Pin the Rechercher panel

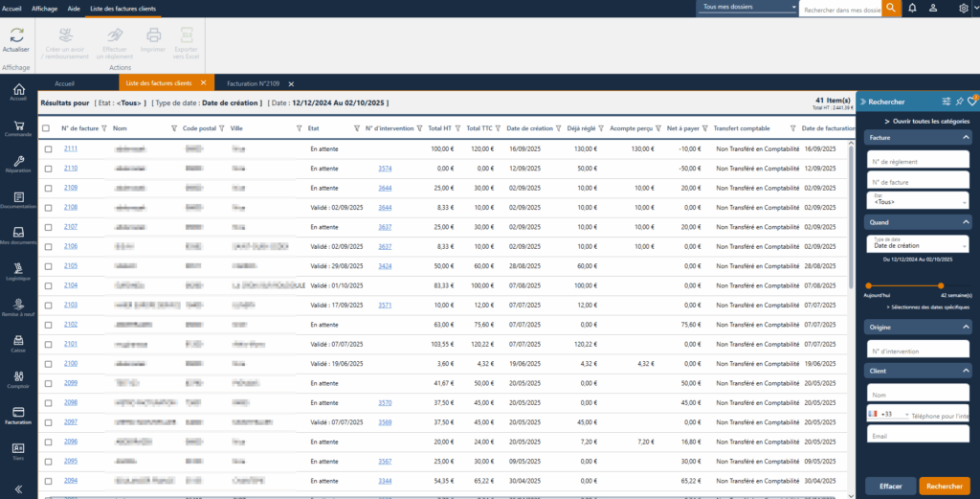click(x=959, y=101)
